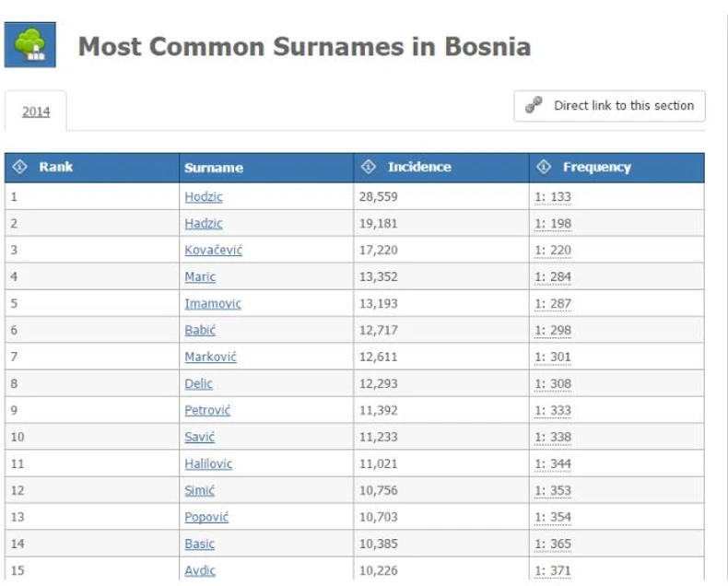728x586 pixels.
Task: Follow the Kovačević surname link
Action: 213,250
